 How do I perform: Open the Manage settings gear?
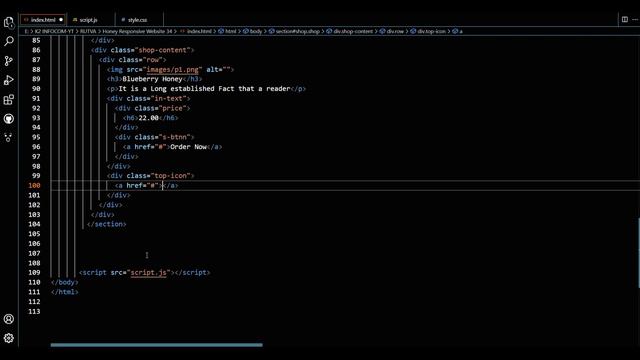[9, 338]
